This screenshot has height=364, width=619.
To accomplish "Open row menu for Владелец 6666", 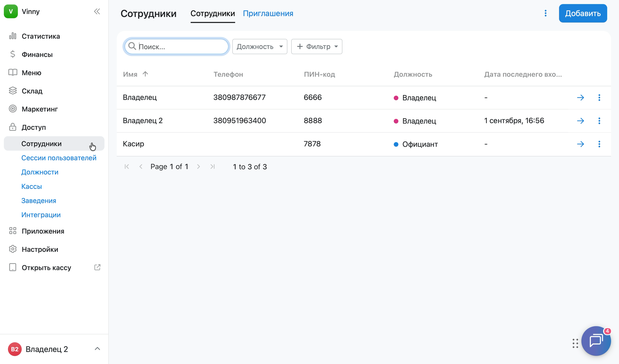I will [599, 98].
